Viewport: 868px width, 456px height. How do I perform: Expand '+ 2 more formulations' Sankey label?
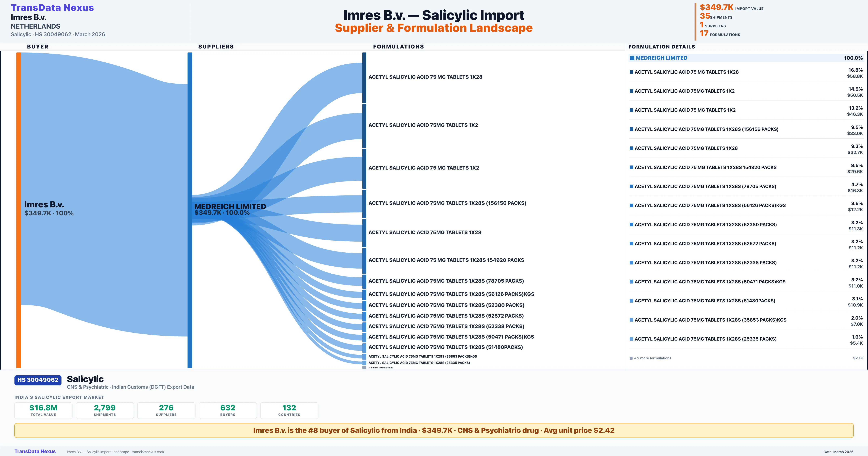tap(380, 368)
